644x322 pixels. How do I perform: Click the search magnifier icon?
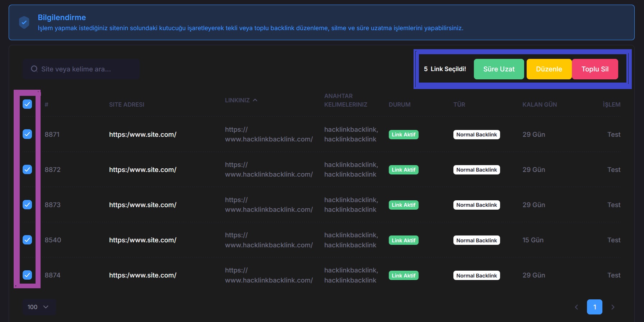pos(34,69)
